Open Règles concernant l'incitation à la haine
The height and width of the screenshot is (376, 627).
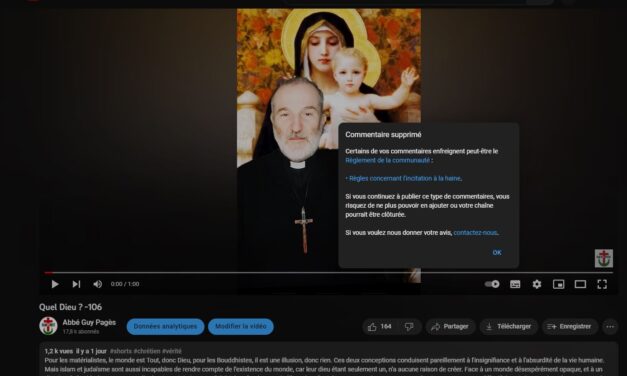(x=404, y=178)
